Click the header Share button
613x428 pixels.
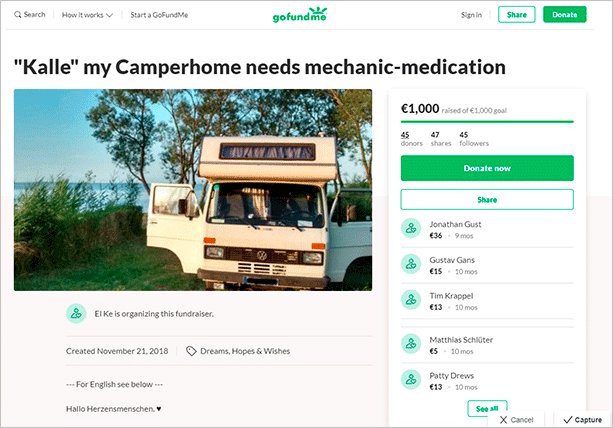click(516, 14)
